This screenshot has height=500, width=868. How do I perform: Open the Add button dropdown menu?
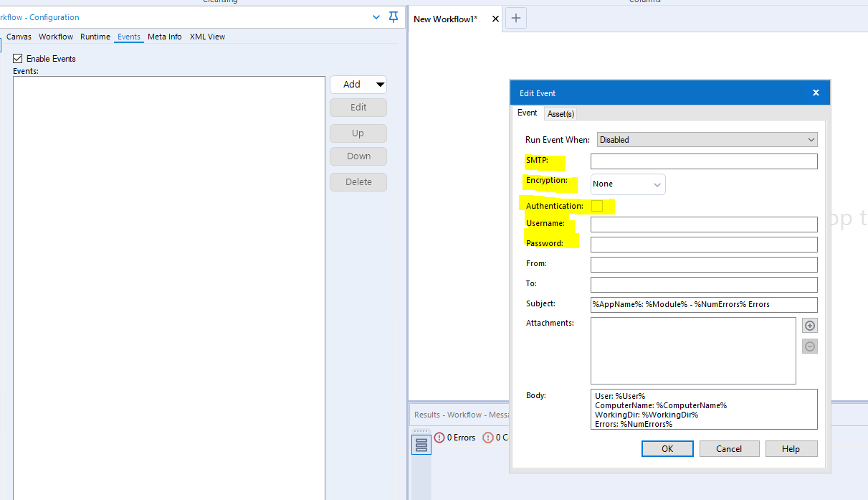tap(379, 84)
